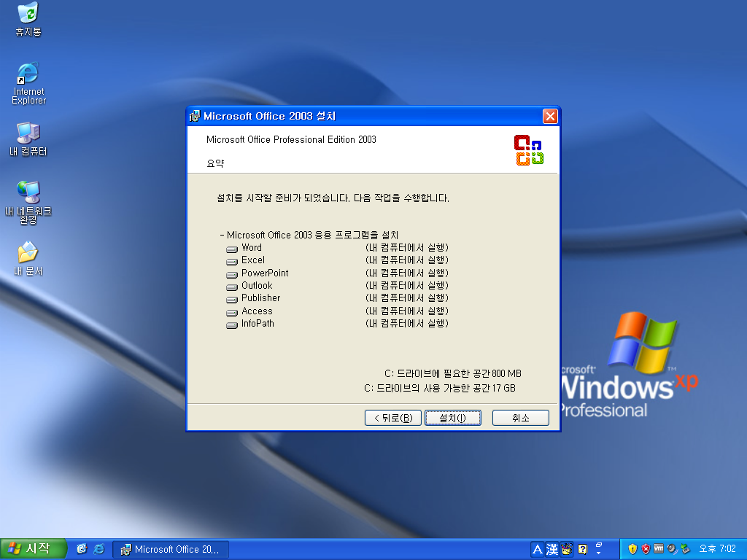
Task: Click the Microsoft Office 20... taskbar button
Action: (x=171, y=550)
